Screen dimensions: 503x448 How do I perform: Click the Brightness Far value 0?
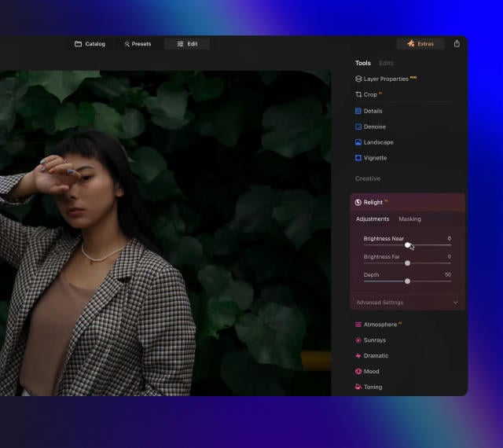click(x=449, y=256)
